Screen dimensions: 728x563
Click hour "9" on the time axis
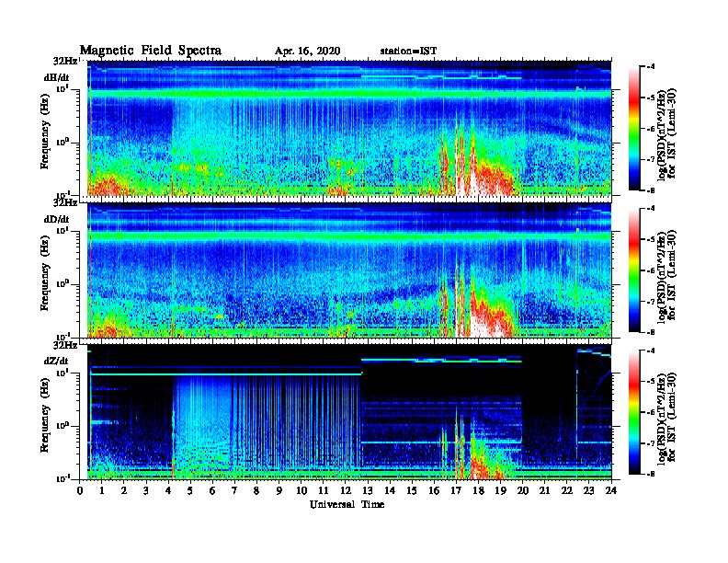[279, 490]
